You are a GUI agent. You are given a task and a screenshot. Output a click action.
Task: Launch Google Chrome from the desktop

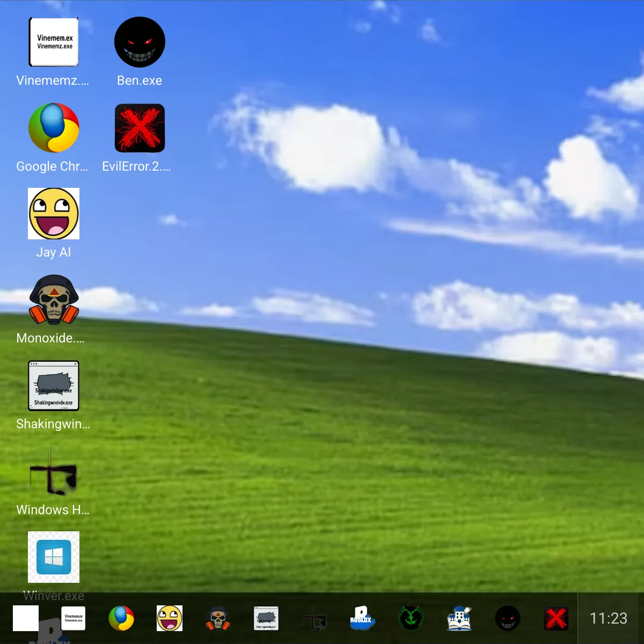[x=54, y=128]
